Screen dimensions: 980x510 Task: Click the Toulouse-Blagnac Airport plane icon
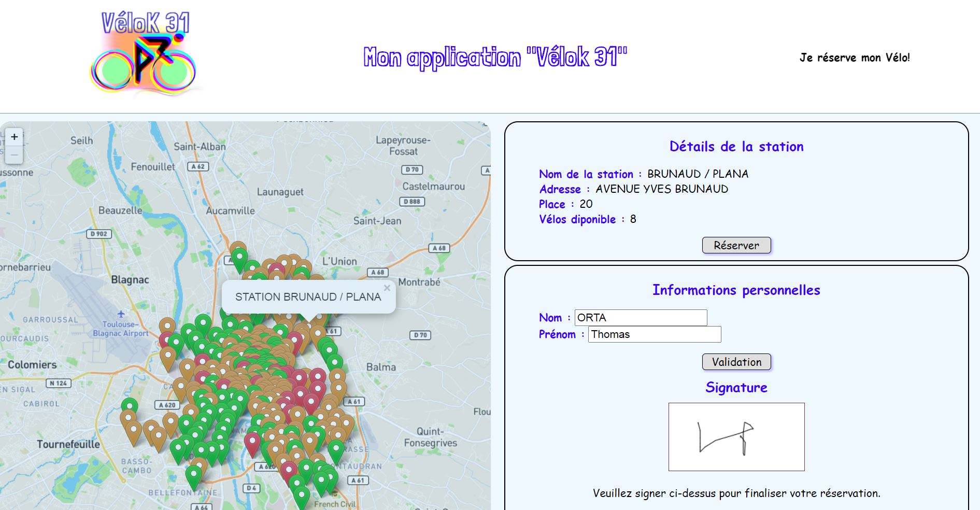pyautogui.click(x=121, y=314)
